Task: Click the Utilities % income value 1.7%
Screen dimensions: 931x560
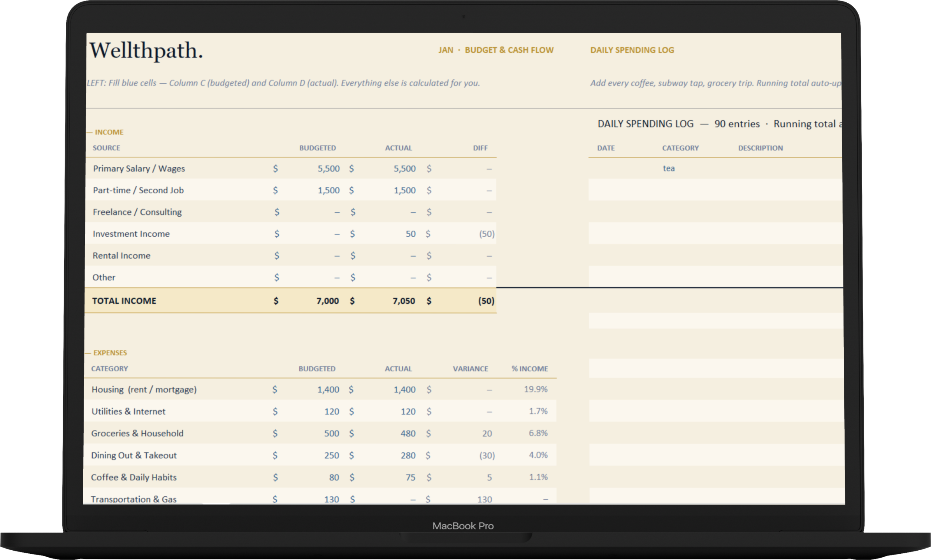Action: pos(538,411)
